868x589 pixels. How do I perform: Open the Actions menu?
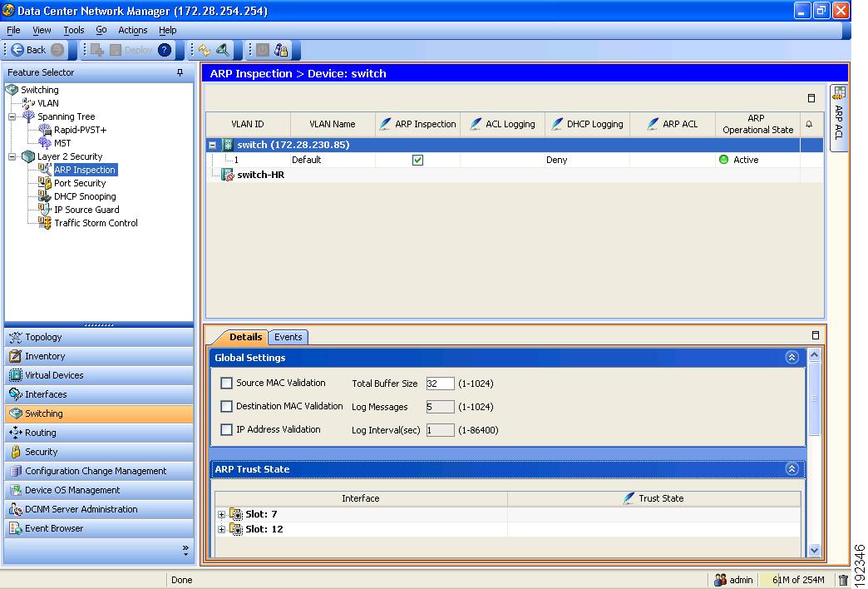point(132,30)
